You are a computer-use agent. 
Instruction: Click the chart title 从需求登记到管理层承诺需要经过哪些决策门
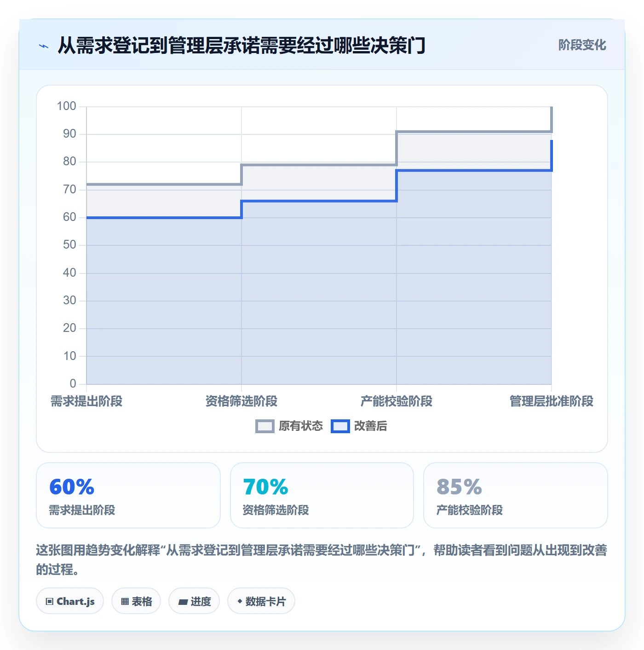[x=241, y=46]
